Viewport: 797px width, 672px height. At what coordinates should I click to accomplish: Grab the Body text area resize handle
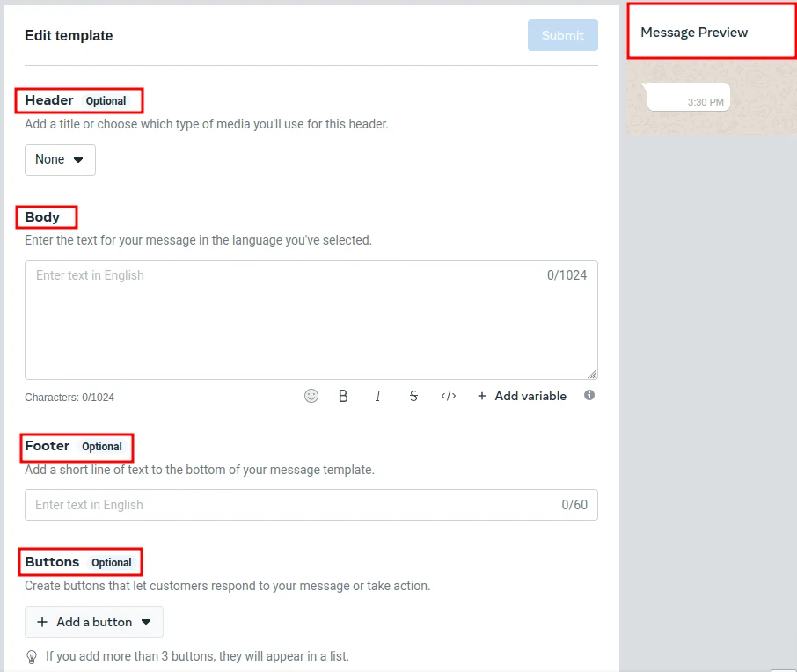click(x=593, y=374)
